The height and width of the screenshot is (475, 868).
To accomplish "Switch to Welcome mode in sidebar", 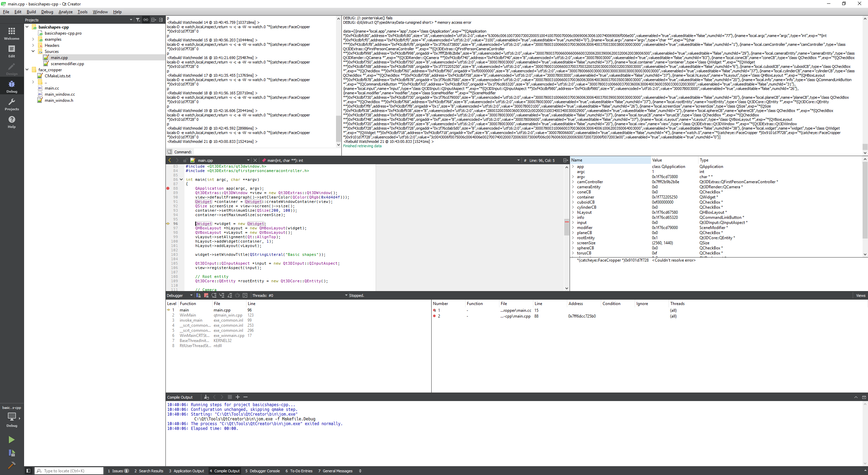I will click(12, 34).
